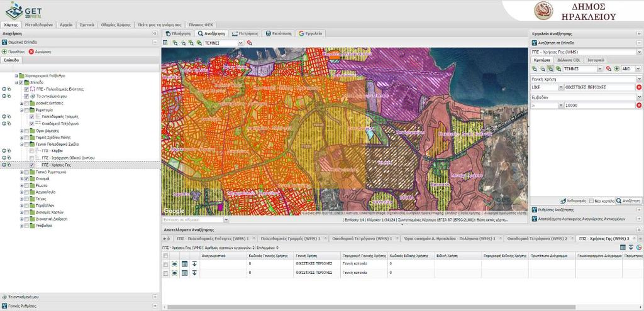Click info icon beside Οικοδομικά Τετράγωνα layer
The image size is (644, 311).
[4, 124]
